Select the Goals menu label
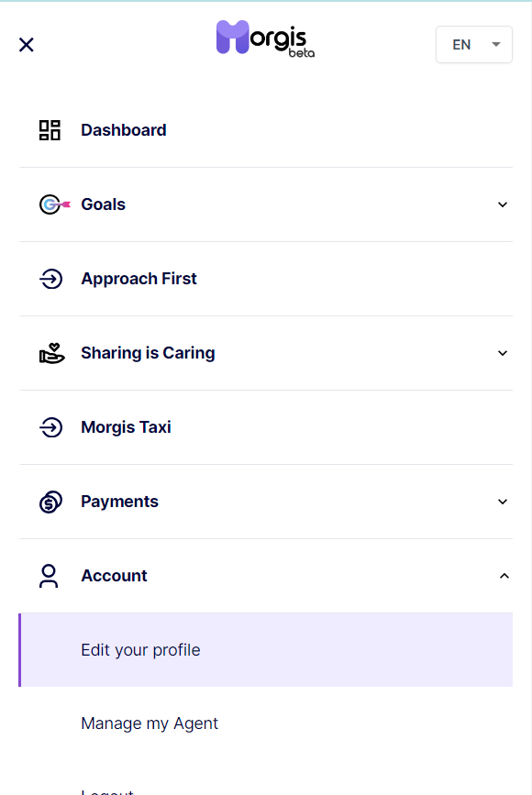Screen dimensions: 532x795 pyautogui.click(x=104, y=204)
